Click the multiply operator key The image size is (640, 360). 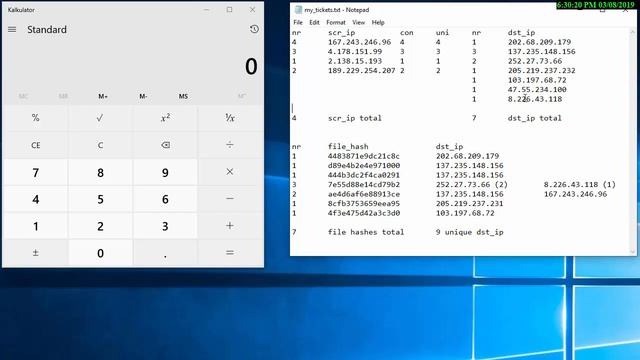(230, 172)
